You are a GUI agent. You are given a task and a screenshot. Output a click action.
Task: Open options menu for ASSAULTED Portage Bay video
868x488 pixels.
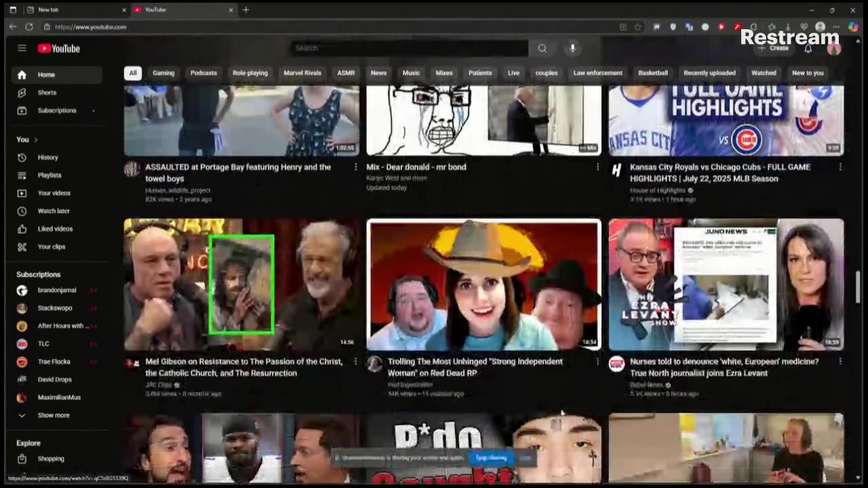355,167
